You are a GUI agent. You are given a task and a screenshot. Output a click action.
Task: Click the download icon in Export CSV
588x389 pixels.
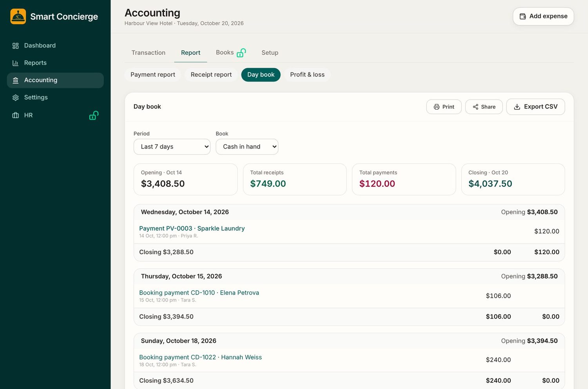point(517,107)
